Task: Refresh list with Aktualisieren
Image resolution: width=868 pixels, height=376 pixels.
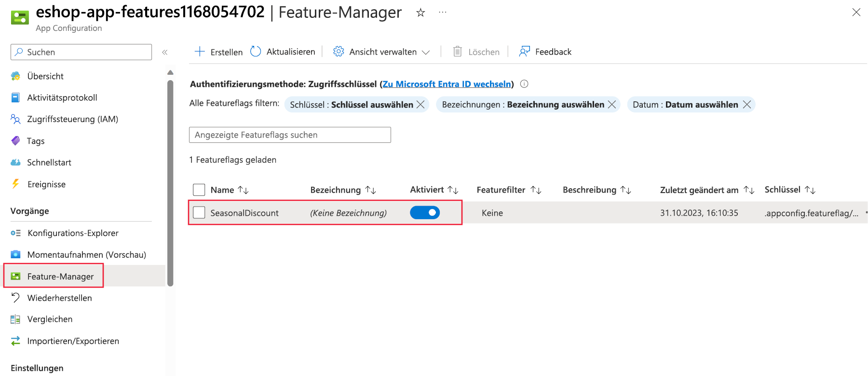Action: [283, 52]
